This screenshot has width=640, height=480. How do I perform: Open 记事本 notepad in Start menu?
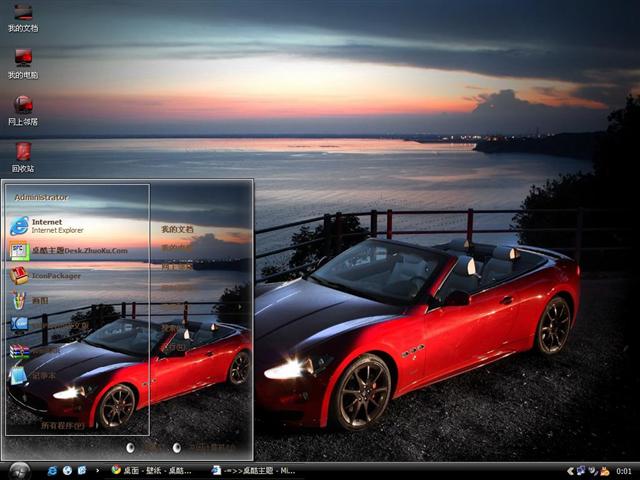(40, 375)
